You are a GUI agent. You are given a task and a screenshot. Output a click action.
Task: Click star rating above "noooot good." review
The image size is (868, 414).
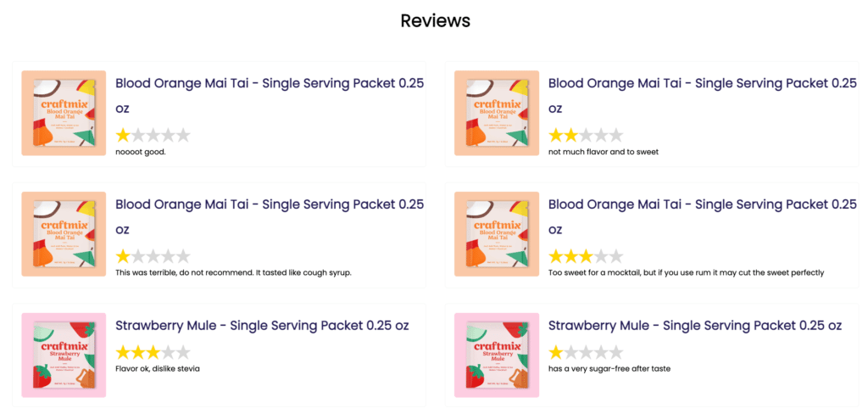pyautogui.click(x=153, y=135)
